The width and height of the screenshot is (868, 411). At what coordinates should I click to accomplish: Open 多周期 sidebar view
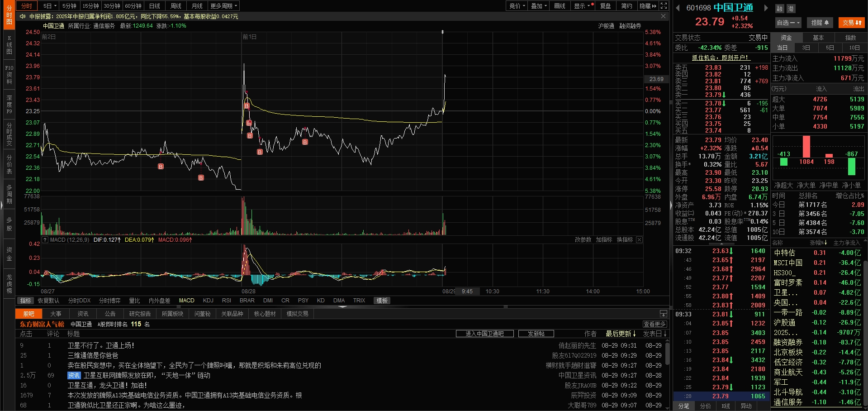pos(9,194)
